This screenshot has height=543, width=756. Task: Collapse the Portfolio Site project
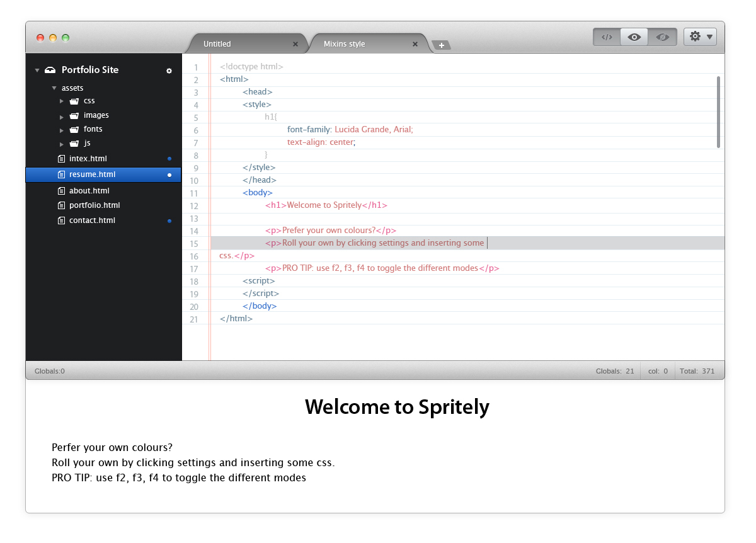[x=37, y=71]
